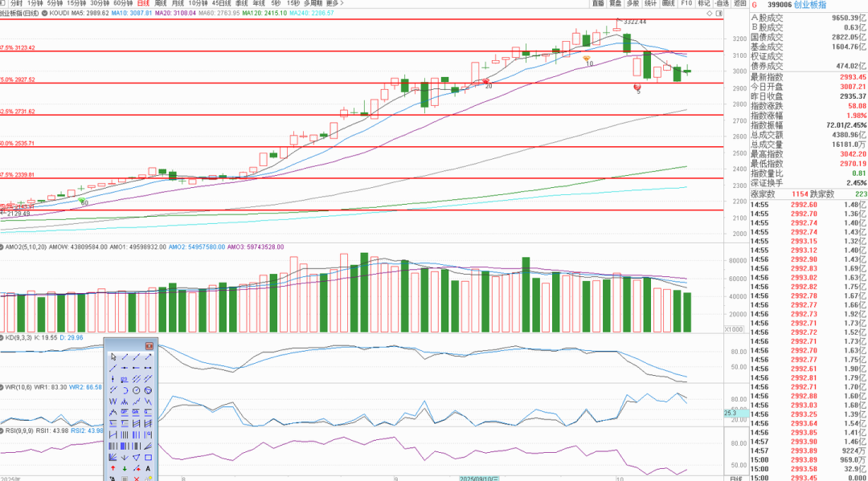This screenshot has height=481, width=868.
Task: Open the 更多 periods dropdown
Action: pyautogui.click(x=334, y=3)
